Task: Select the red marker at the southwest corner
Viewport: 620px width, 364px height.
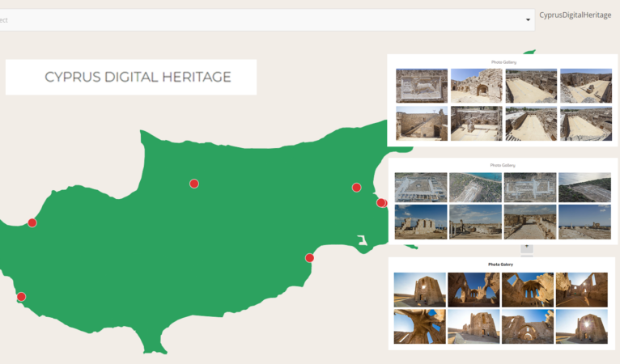Action: coord(21,297)
